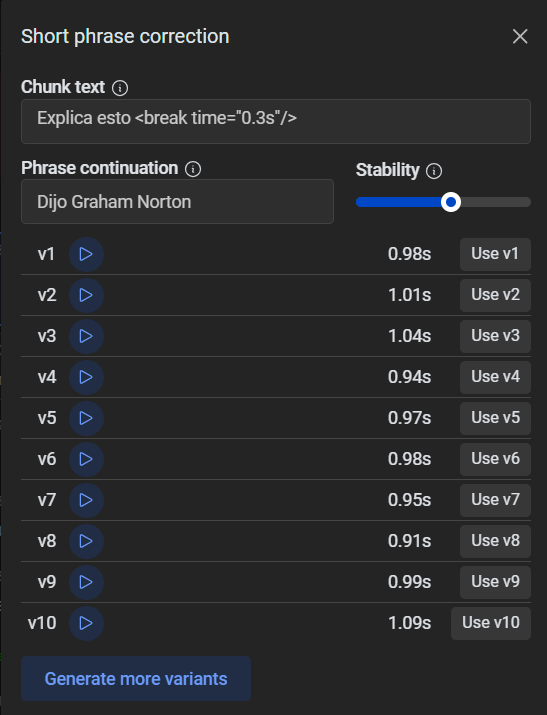Close the Short phrase correction dialog
The height and width of the screenshot is (715, 547).
pyautogui.click(x=520, y=36)
